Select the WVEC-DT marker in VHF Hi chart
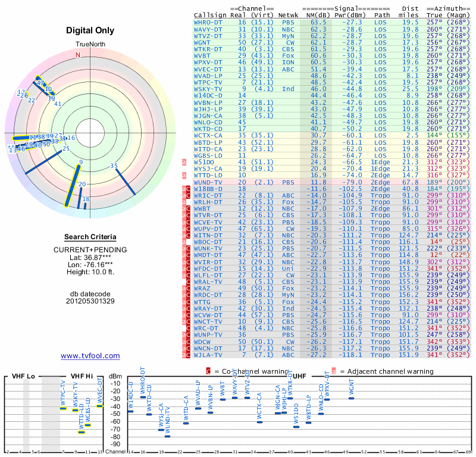The image size is (476, 457). [100, 406]
